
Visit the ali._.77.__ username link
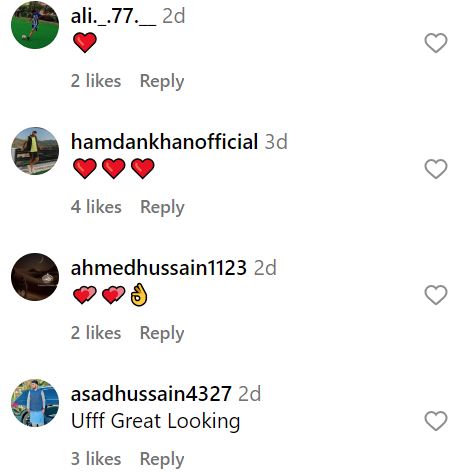tap(113, 16)
